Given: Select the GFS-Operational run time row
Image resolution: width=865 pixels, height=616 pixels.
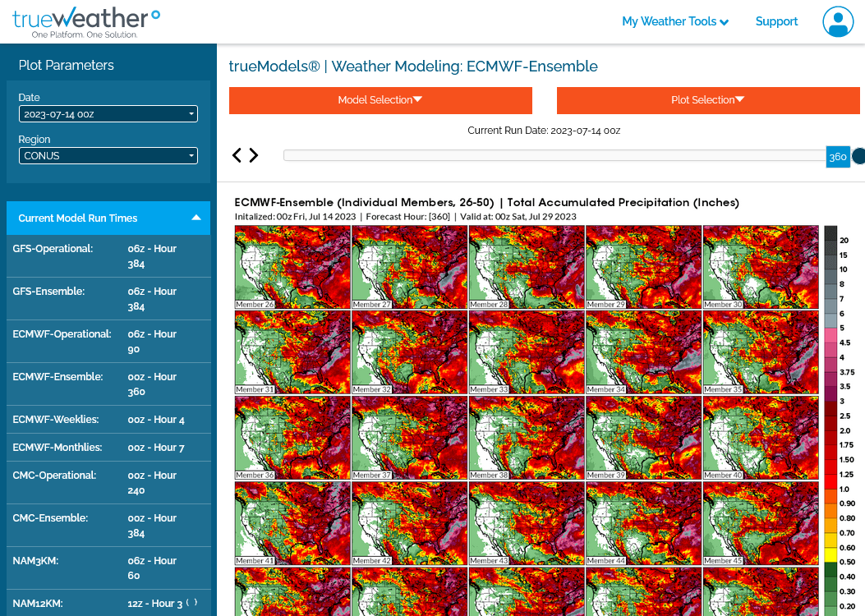Looking at the screenshot, I should pos(108,256).
